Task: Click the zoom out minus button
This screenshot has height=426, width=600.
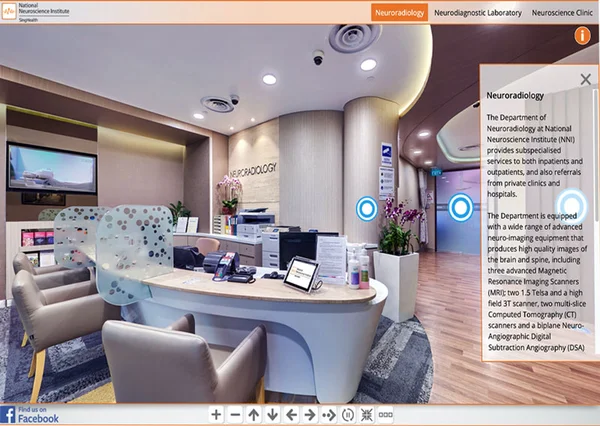Action: (x=235, y=414)
